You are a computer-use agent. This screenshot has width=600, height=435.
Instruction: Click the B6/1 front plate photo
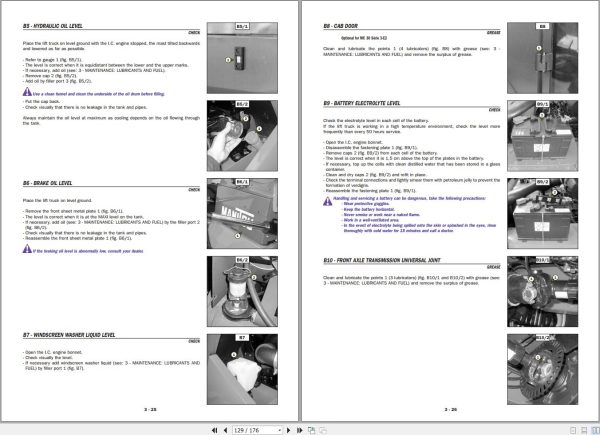242,213
